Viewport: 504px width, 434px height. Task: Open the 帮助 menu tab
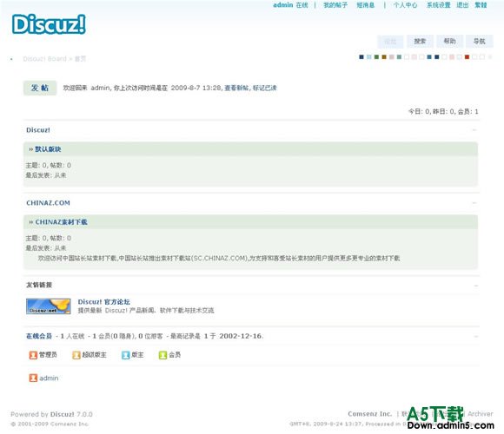coord(449,42)
